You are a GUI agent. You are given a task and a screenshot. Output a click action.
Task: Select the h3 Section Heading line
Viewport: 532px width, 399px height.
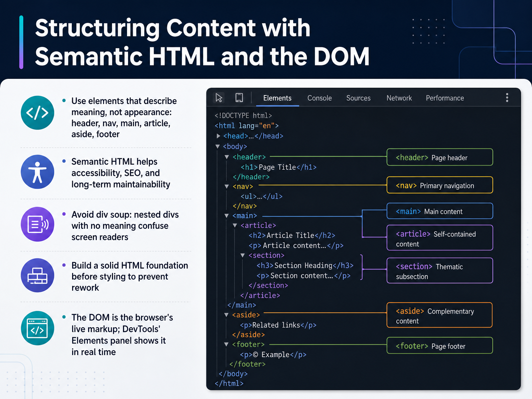click(x=305, y=266)
